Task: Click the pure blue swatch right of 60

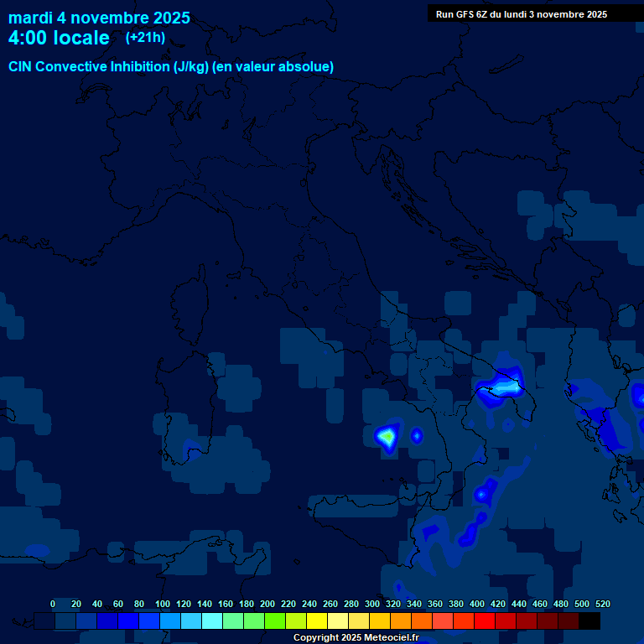Action: click(128, 621)
